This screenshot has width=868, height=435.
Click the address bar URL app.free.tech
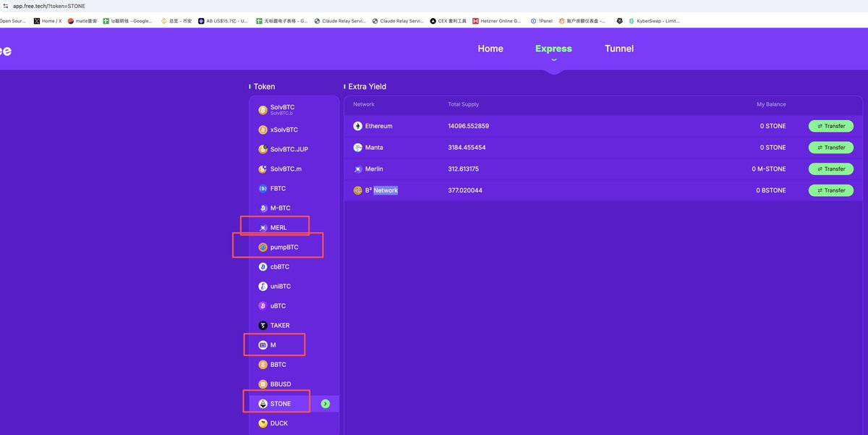(x=49, y=6)
